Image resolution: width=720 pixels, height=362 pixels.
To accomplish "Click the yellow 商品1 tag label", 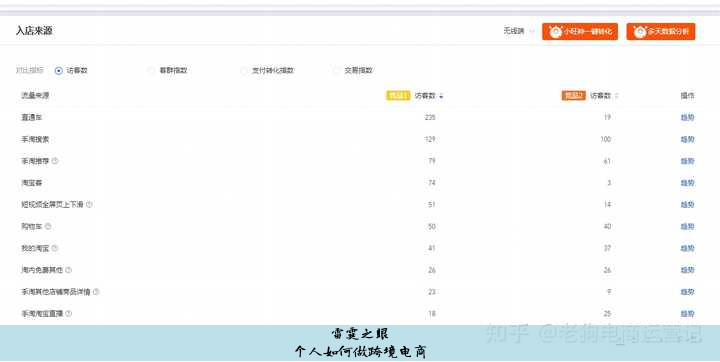I will (398, 96).
